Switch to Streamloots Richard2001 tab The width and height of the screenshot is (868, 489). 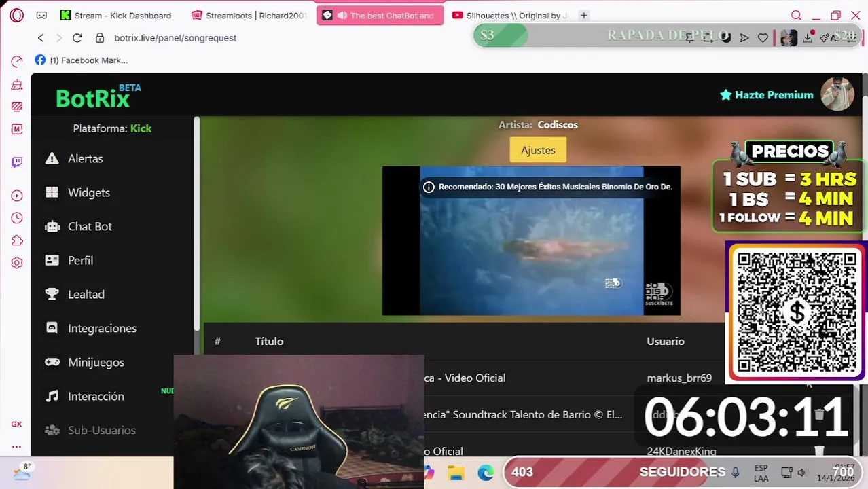(250, 15)
